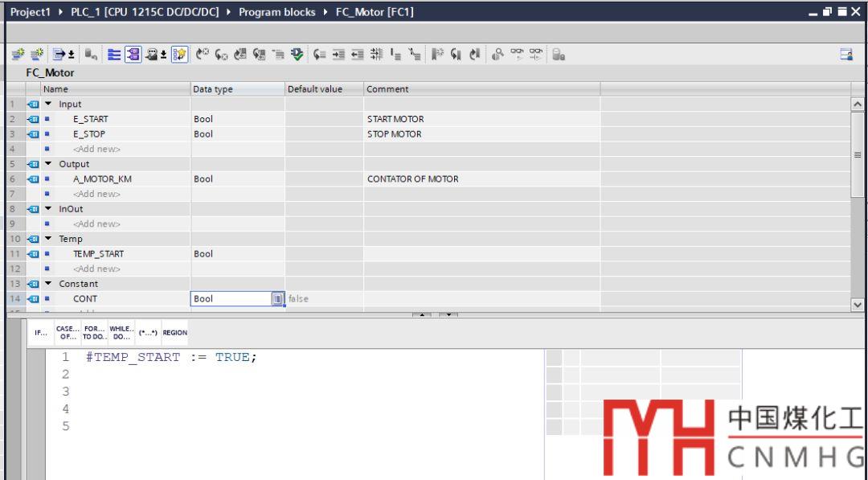
Task: Open the dropdown arrow beside operands icon
Action: tap(164, 54)
